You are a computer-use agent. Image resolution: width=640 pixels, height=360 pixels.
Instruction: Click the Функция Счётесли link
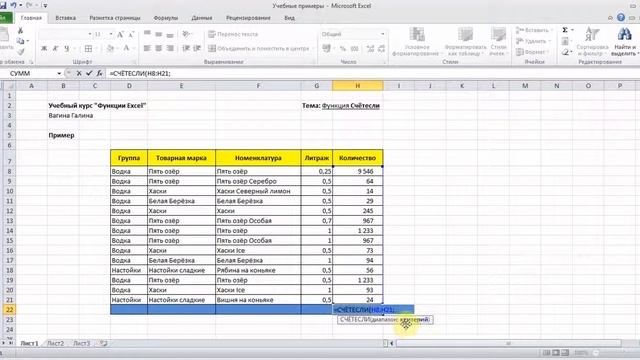coord(351,106)
